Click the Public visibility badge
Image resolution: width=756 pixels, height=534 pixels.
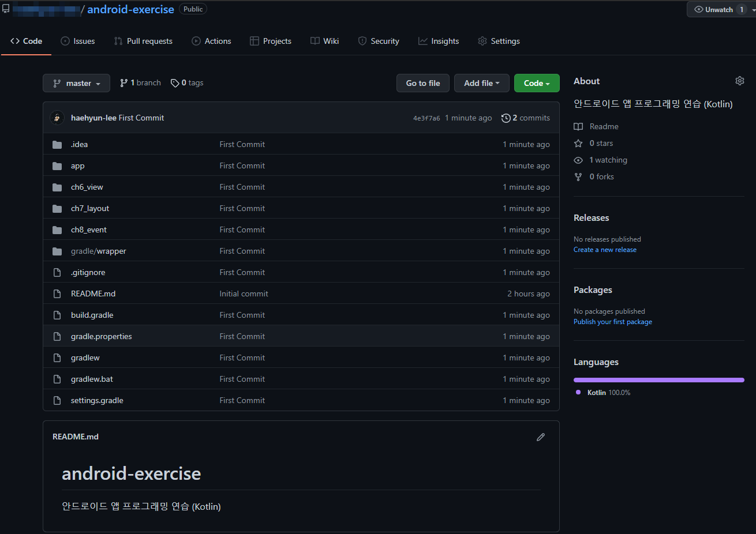tap(193, 9)
